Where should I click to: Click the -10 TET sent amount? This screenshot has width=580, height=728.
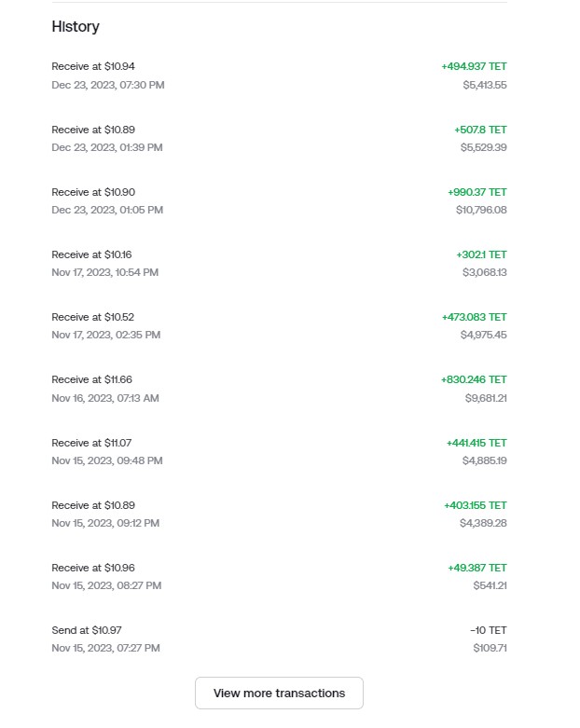tap(489, 630)
